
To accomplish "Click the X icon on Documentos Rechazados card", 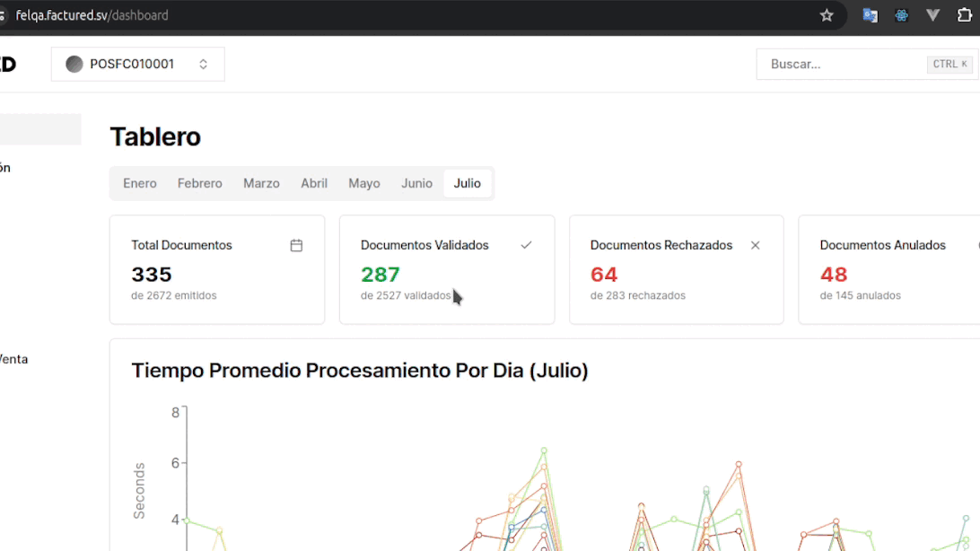I will [x=755, y=245].
